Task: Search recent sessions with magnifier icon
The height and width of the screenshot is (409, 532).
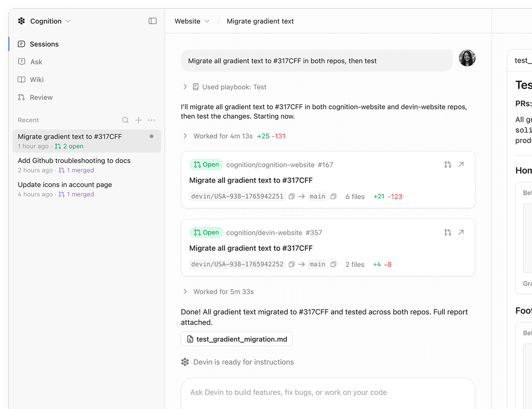Action: (125, 120)
